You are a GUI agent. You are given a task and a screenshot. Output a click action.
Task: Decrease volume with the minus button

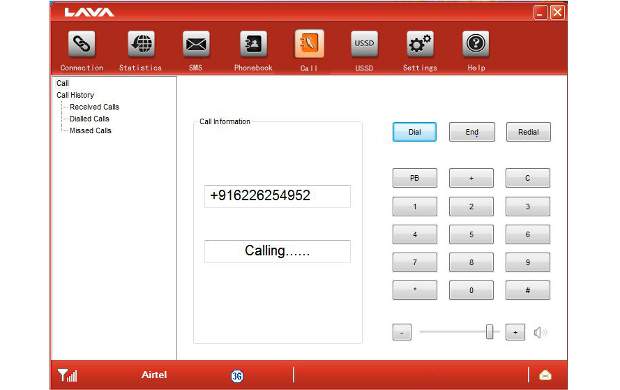pos(402,332)
